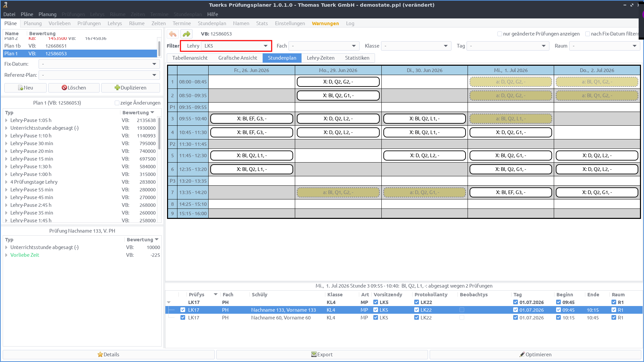The image size is (644, 362).
Task: Switch to the Lehry-Zeiten tab
Action: pyautogui.click(x=321, y=58)
